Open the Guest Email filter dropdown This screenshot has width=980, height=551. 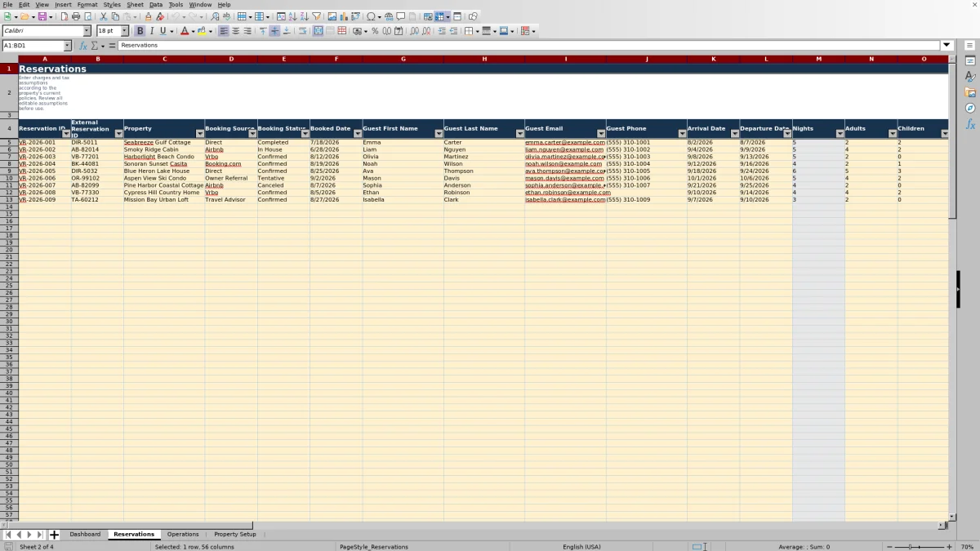point(601,133)
